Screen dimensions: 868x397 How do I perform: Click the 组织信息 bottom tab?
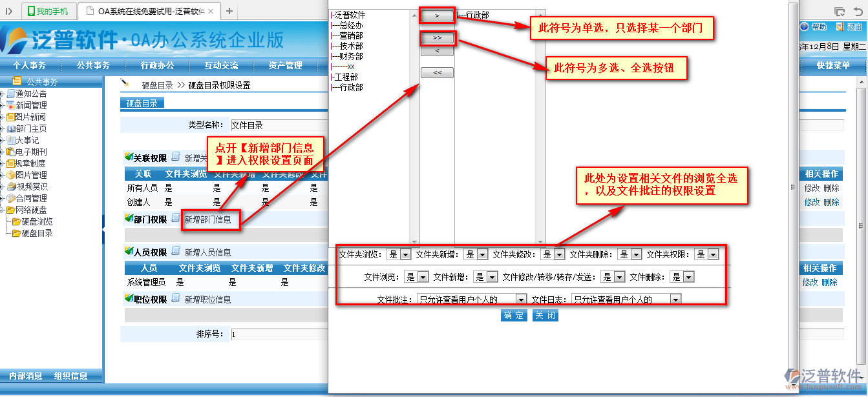(x=71, y=376)
